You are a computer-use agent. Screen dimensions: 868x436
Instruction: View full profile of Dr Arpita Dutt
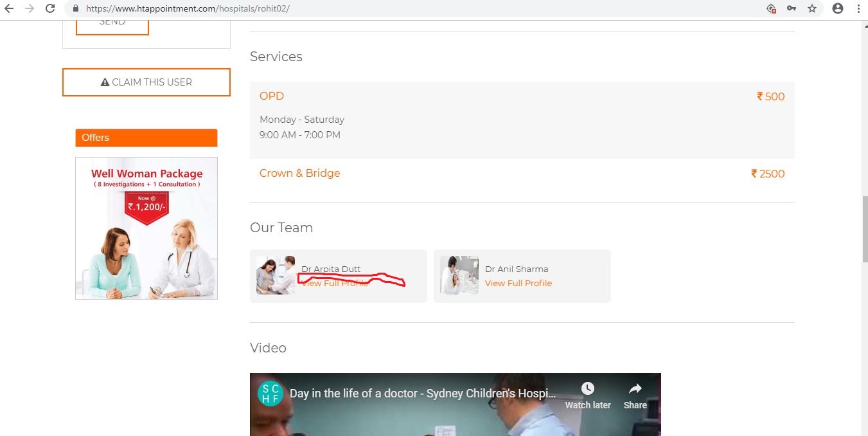[x=335, y=283]
